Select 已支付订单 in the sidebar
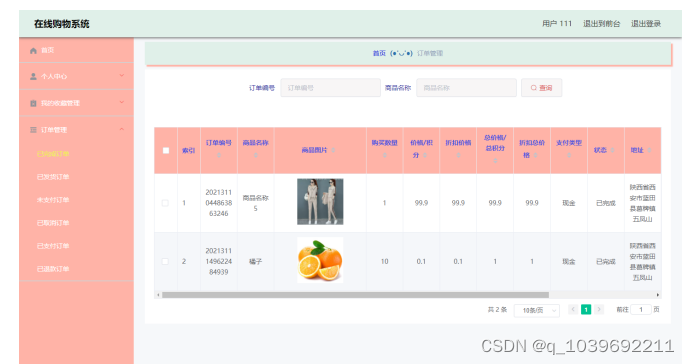The image size is (689, 364). point(53,246)
